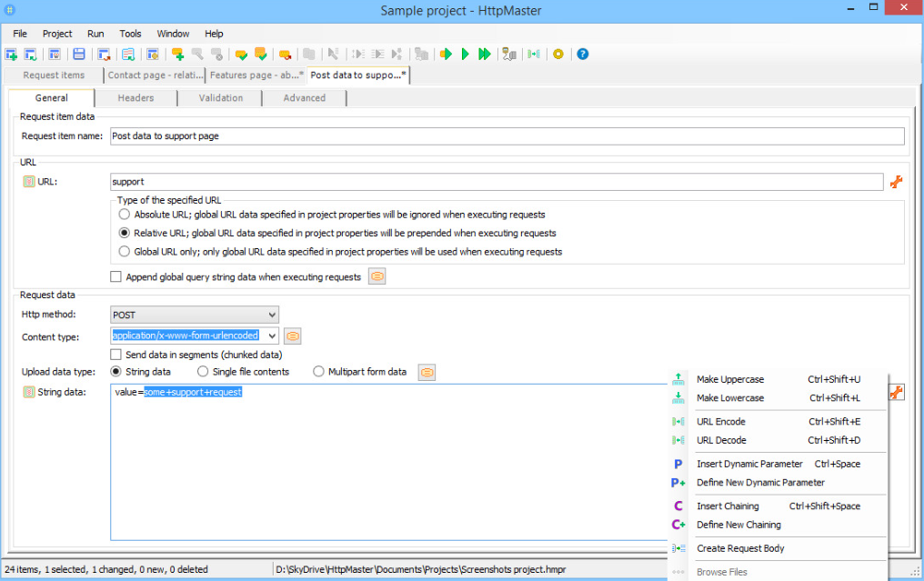Click into the URL input field
Viewport: 924px width, 581px height.
click(x=497, y=182)
